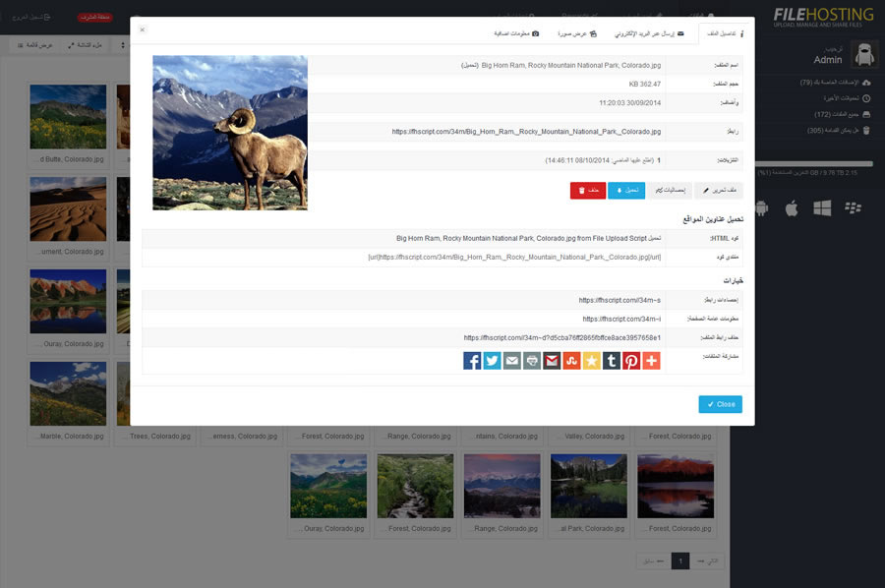The image size is (885, 588).
Task: Click the blue download button
Action: point(626,190)
